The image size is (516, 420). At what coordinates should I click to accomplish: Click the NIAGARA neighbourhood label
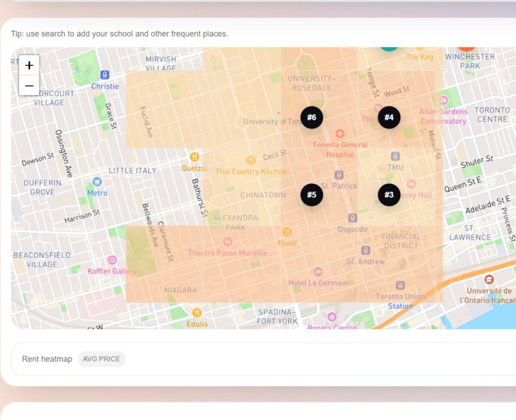coord(180,290)
